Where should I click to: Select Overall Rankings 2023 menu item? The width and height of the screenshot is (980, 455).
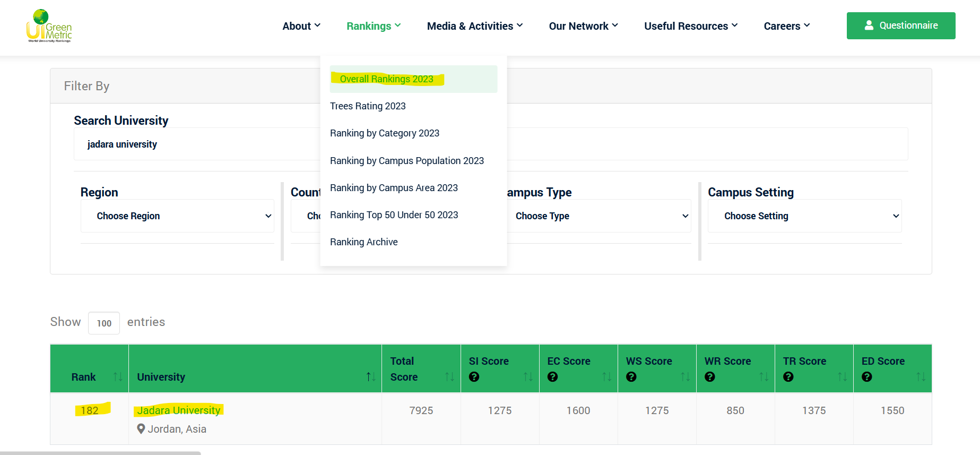point(413,79)
